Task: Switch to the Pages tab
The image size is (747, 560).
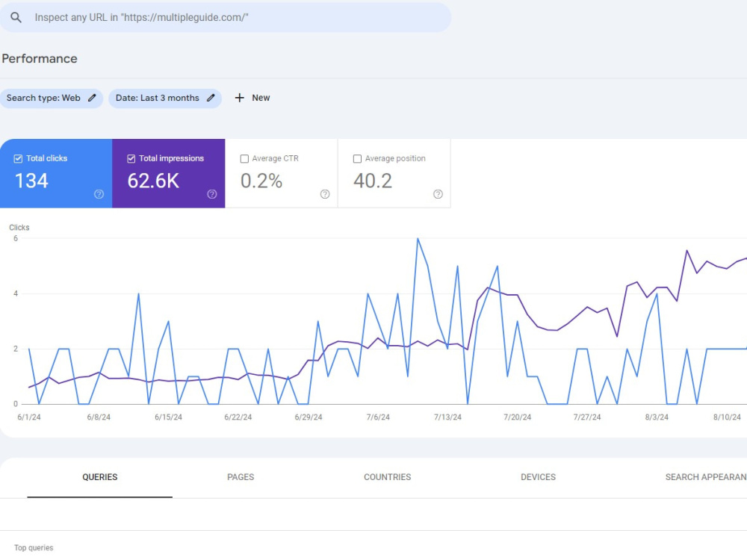Action: 241,477
